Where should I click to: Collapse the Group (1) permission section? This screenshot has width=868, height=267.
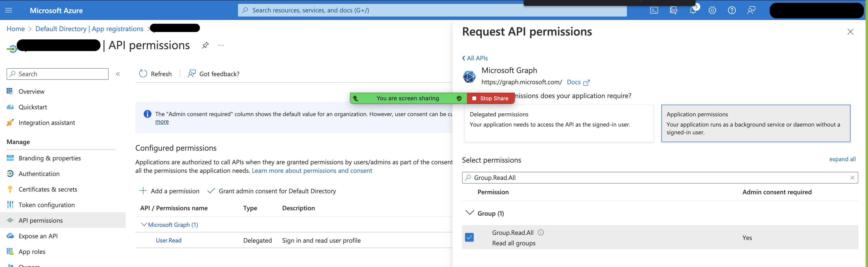click(x=469, y=213)
